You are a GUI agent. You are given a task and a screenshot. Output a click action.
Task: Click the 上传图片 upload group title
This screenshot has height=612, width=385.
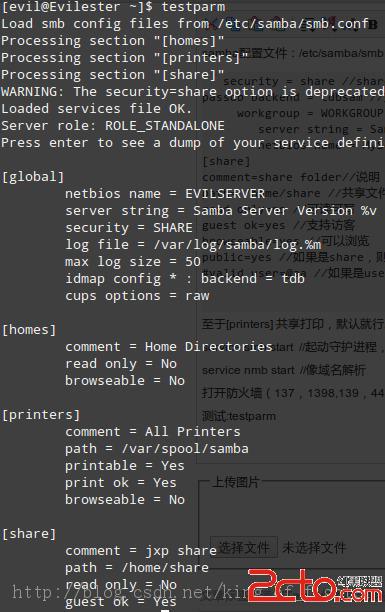click(x=235, y=482)
